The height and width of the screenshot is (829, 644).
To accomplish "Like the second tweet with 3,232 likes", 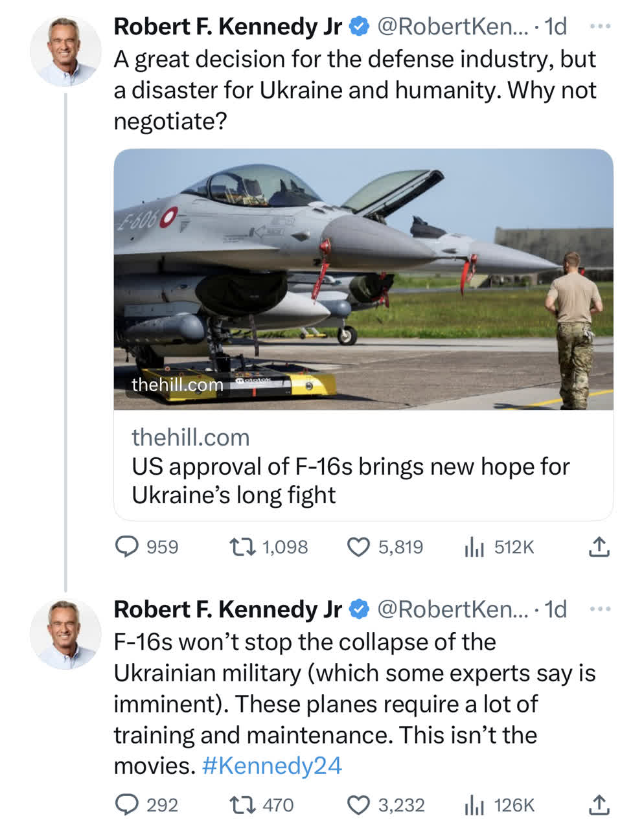I will (x=358, y=805).
